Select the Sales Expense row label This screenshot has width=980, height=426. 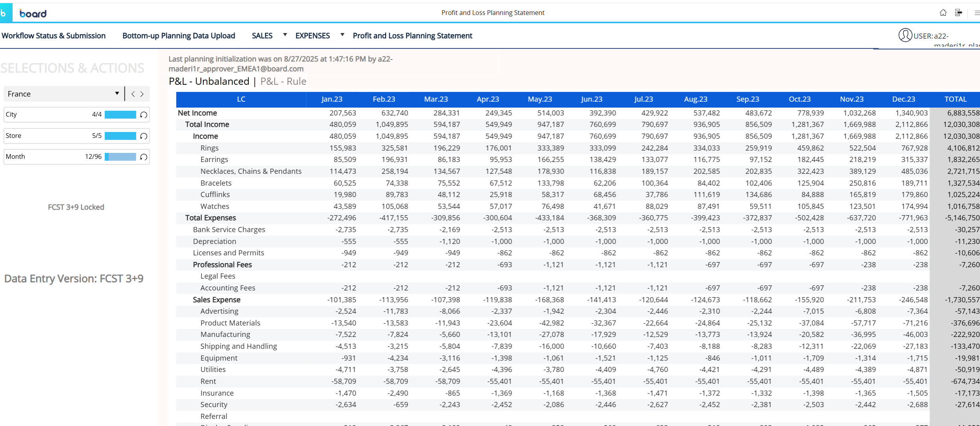pyautogui.click(x=217, y=300)
